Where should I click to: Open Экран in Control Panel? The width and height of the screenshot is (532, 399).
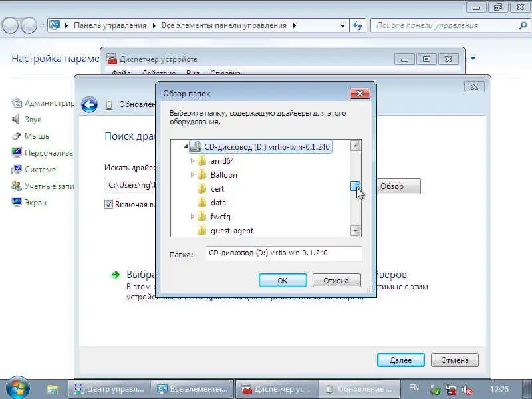(35, 203)
